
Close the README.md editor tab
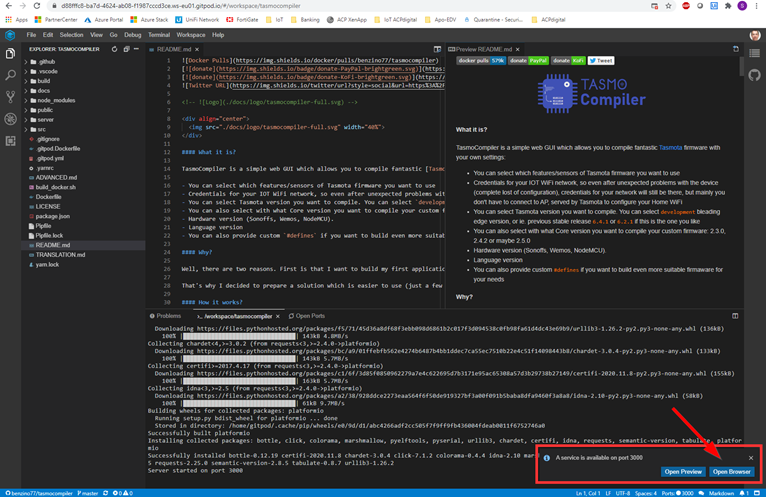click(197, 49)
